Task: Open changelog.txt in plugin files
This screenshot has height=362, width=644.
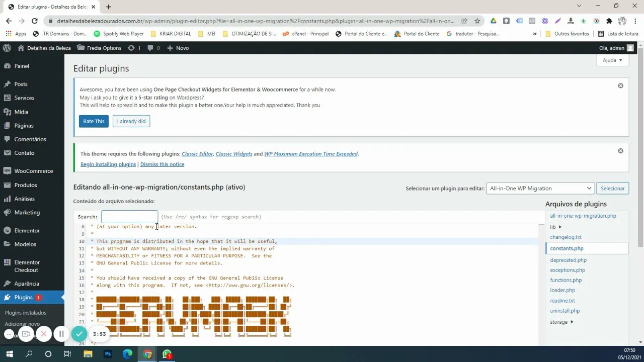Action: [x=566, y=237]
